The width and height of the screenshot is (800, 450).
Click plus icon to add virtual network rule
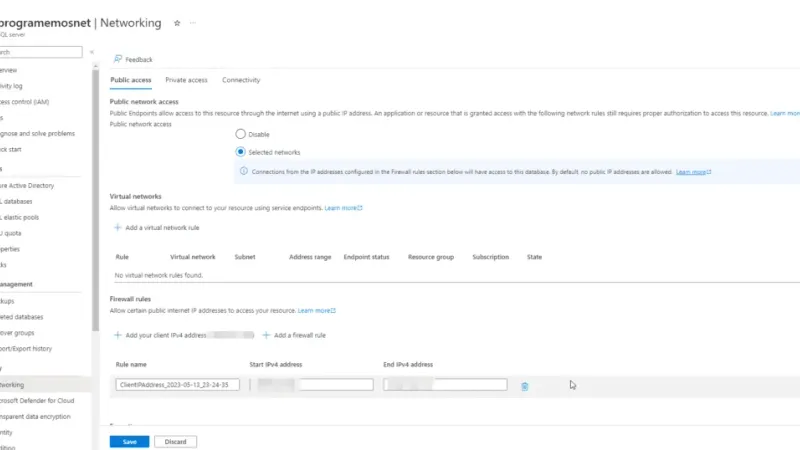coord(117,229)
